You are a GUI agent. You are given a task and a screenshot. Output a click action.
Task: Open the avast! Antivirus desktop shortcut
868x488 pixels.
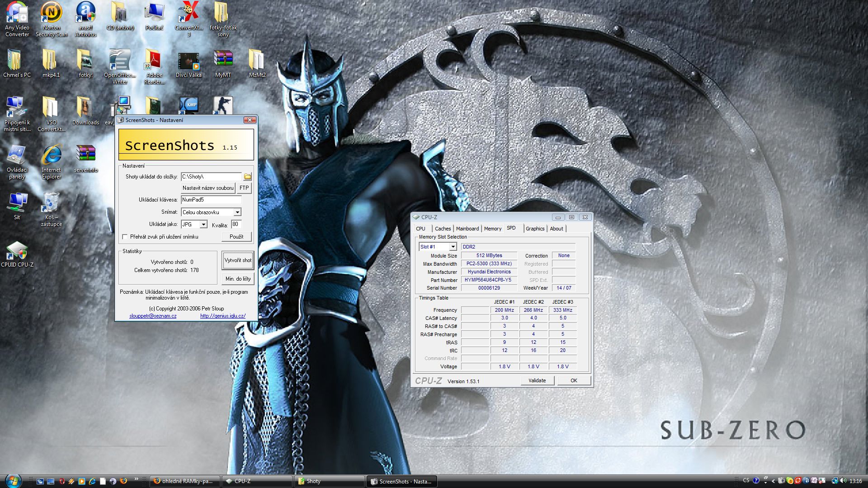pyautogui.click(x=85, y=14)
